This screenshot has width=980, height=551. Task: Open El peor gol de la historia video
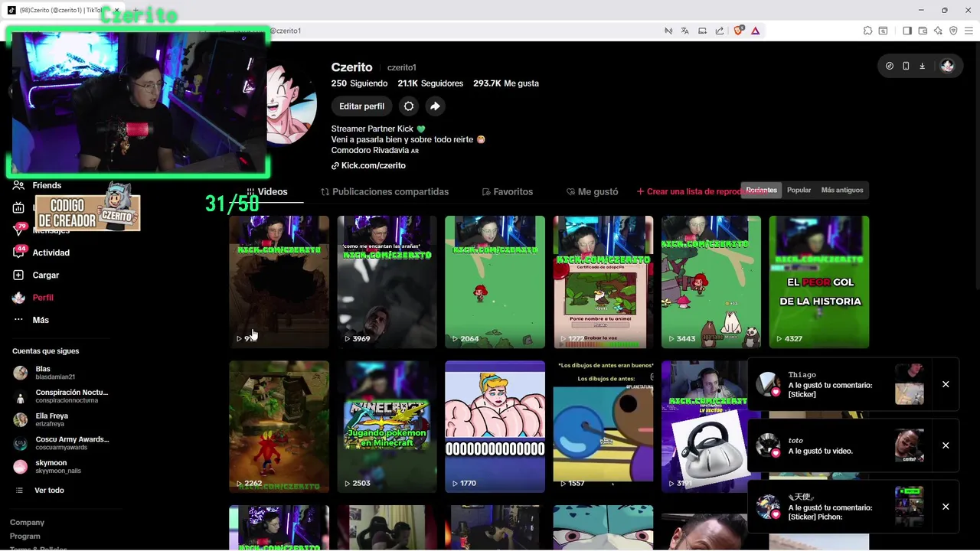[x=818, y=282]
